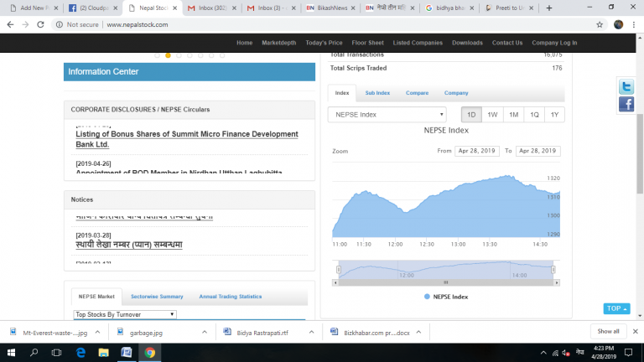Select the first carousel dot
Image resolution: width=644 pixels, height=362 pixels.
coord(158,55)
